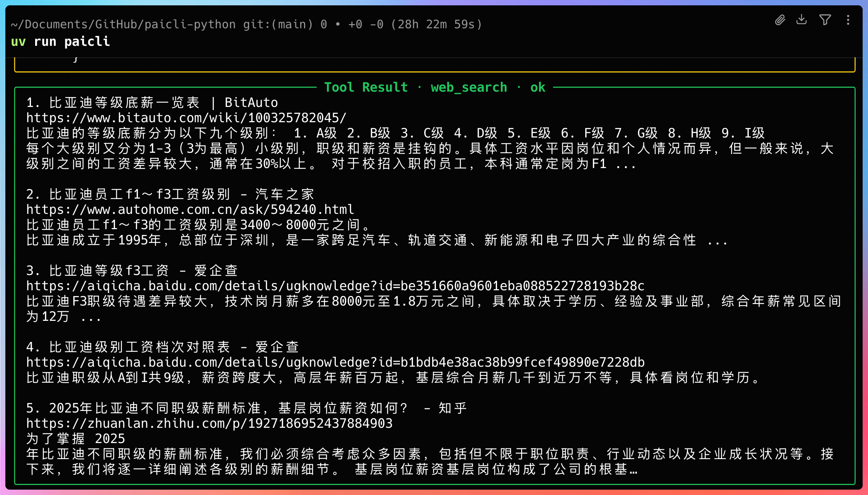Click the 'web_search' tool name label

[469, 87]
